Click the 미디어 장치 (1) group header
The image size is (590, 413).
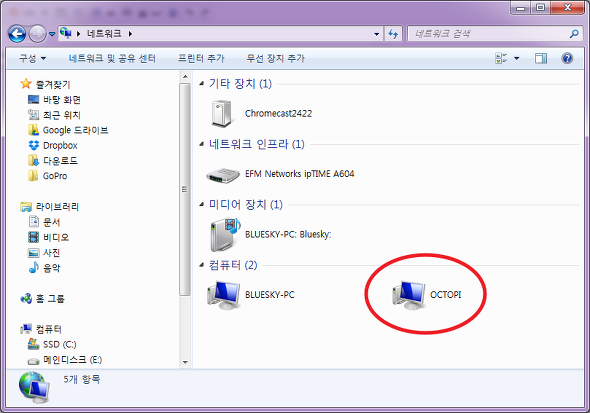click(x=246, y=205)
